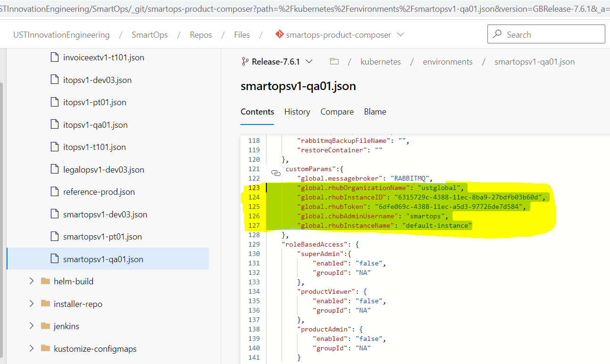Open itopsv1-qa01.json in file tree
Screen dimensions: 610x364
coord(95,125)
